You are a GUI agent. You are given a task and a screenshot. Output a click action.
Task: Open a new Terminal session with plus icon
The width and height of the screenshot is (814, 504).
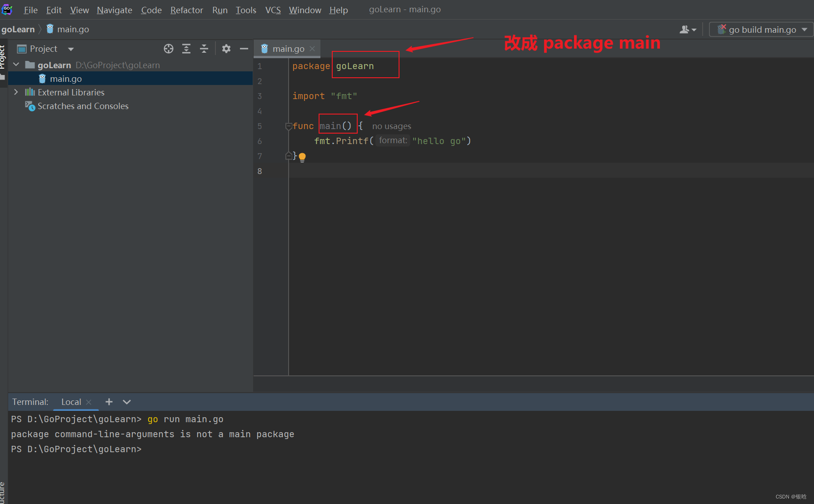109,402
